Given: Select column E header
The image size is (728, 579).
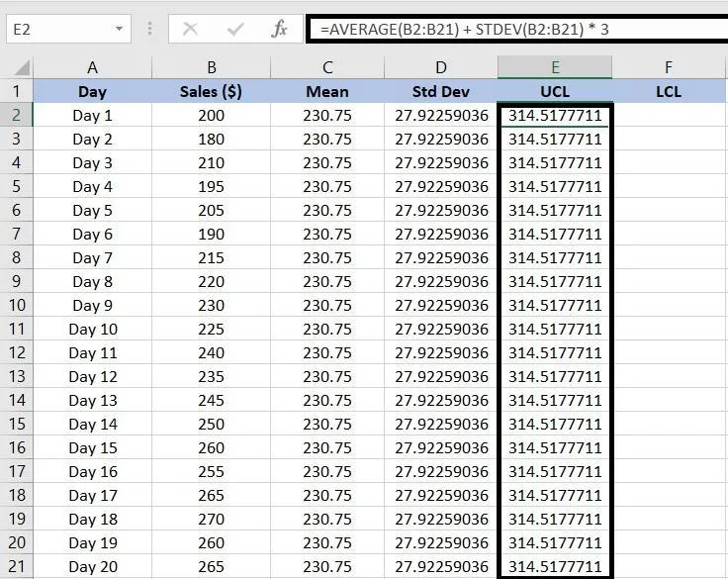Looking at the screenshot, I should pos(555,67).
